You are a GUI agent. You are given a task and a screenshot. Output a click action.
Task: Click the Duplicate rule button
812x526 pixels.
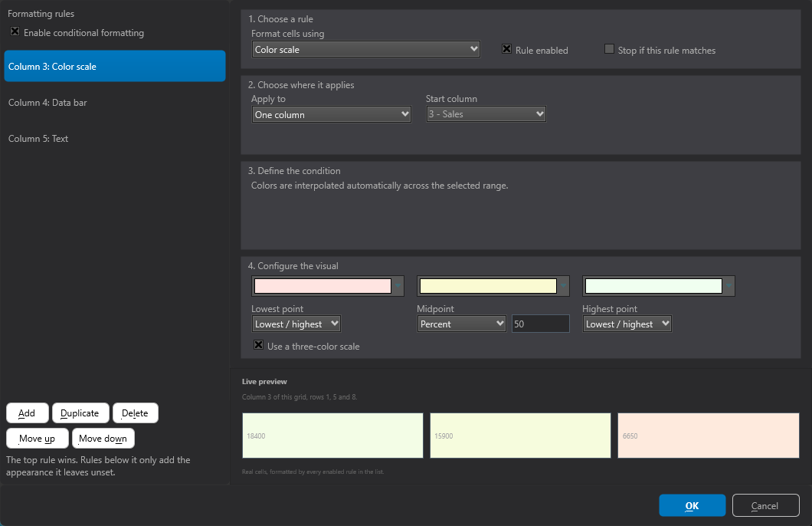80,413
